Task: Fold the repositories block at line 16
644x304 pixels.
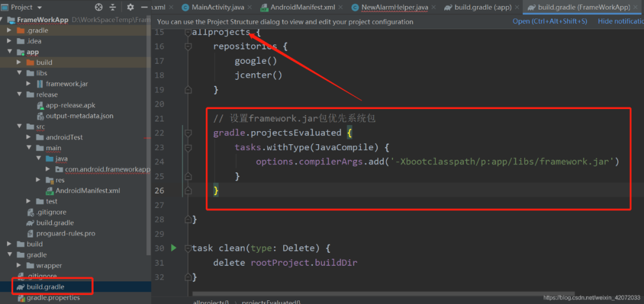Action: [188, 46]
